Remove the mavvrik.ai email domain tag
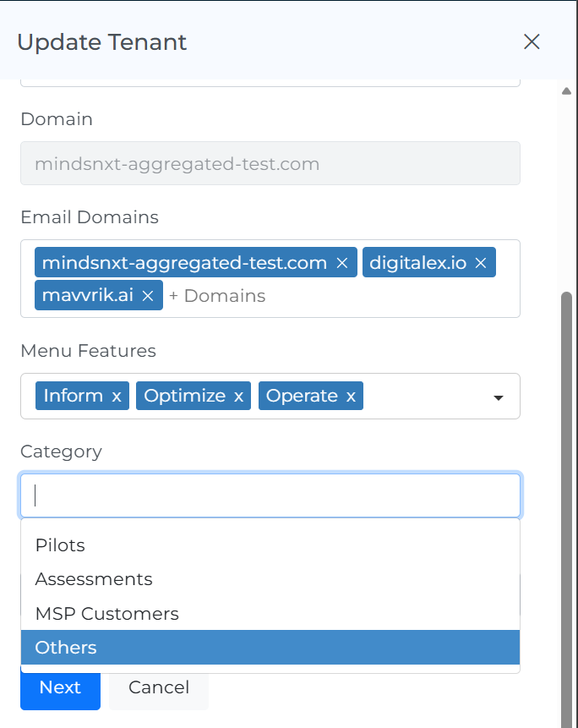 pyautogui.click(x=147, y=296)
